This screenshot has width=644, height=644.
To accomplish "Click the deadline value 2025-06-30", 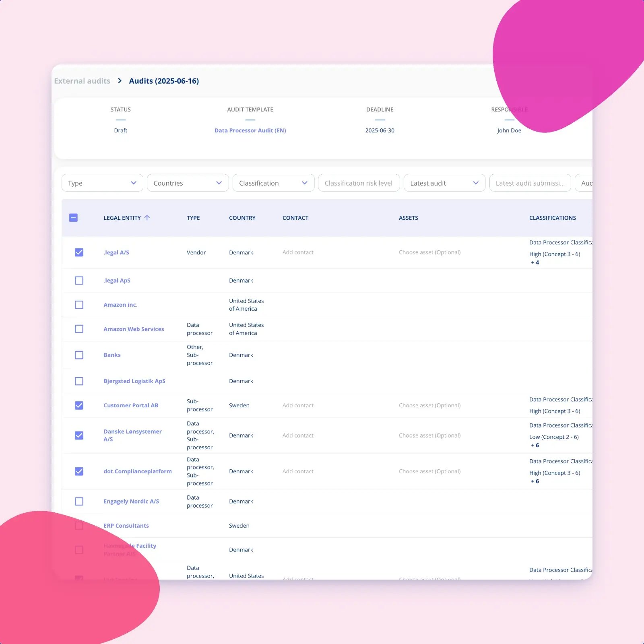I will click(380, 130).
